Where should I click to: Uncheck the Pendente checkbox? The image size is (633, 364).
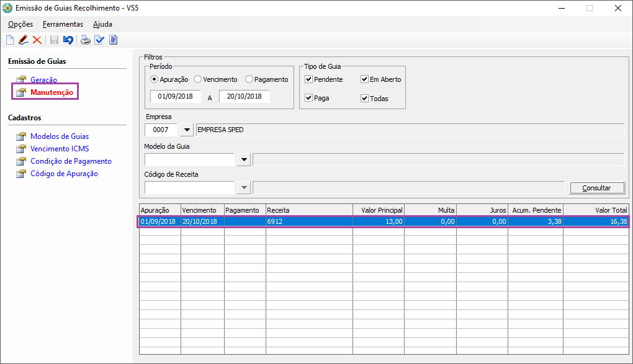coord(309,79)
